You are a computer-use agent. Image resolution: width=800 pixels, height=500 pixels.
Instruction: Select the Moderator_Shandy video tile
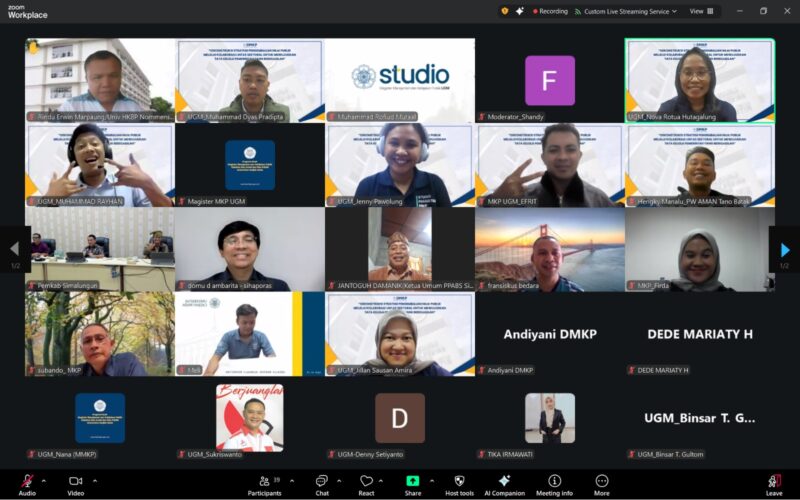coord(550,81)
